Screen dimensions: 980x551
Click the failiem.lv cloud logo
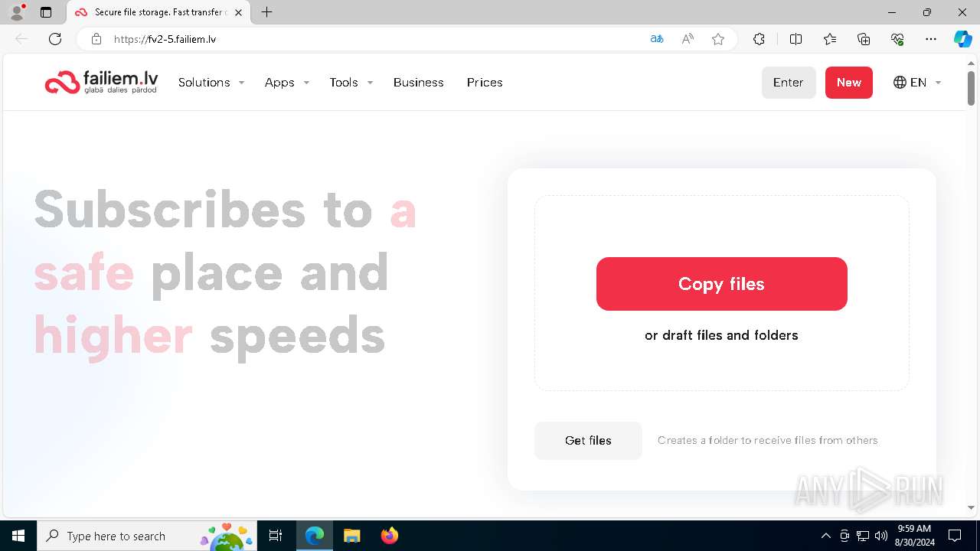[x=101, y=82]
